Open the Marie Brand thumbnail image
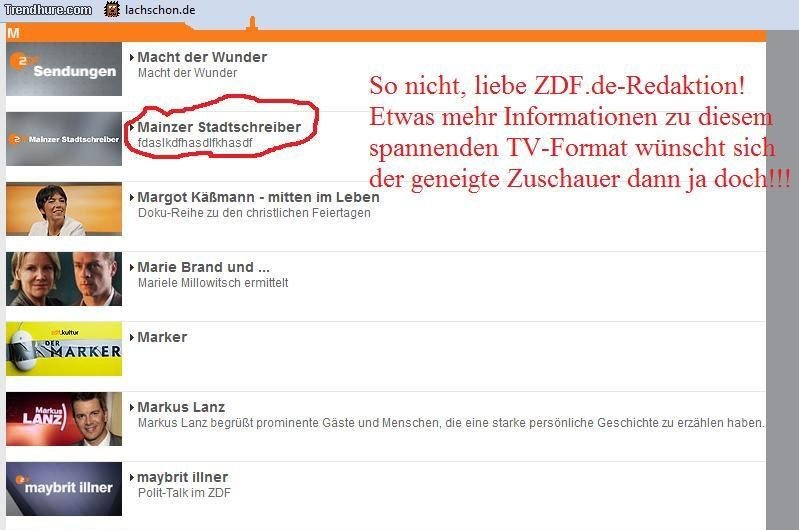 [x=64, y=279]
